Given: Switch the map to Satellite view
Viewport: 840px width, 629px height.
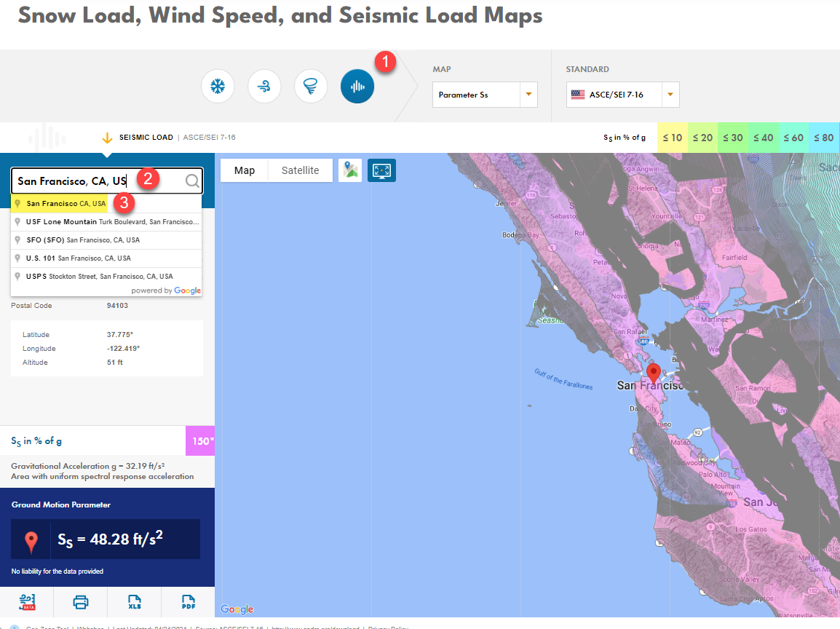Looking at the screenshot, I should coord(300,170).
